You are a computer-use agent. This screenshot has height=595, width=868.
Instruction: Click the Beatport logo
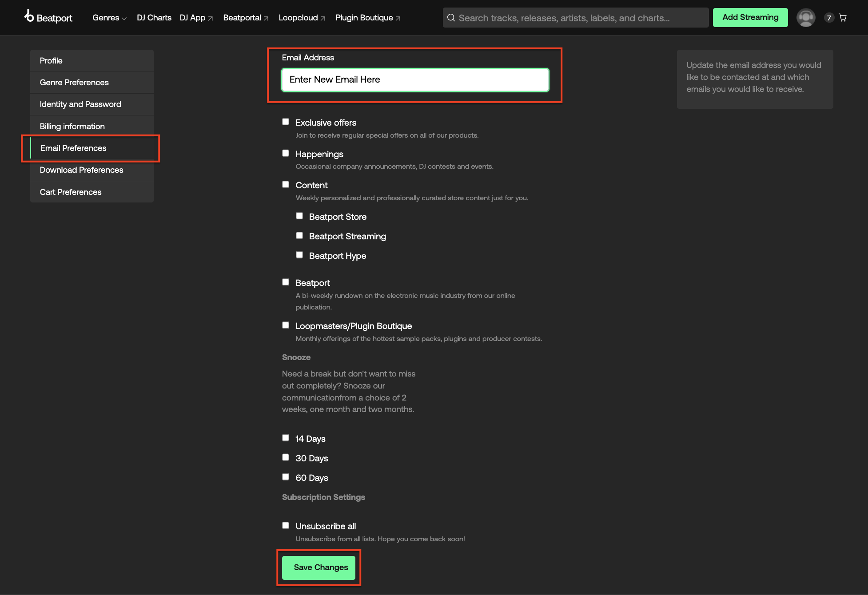pos(48,17)
